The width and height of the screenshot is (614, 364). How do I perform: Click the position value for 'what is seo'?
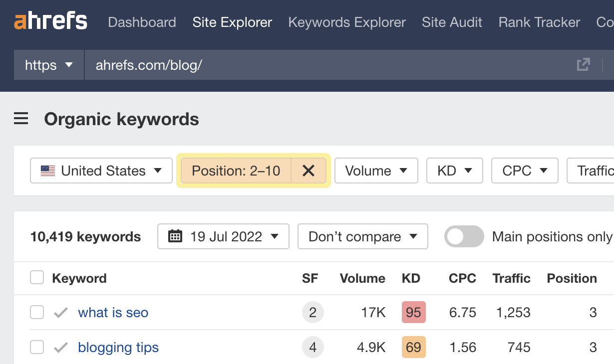(x=593, y=313)
